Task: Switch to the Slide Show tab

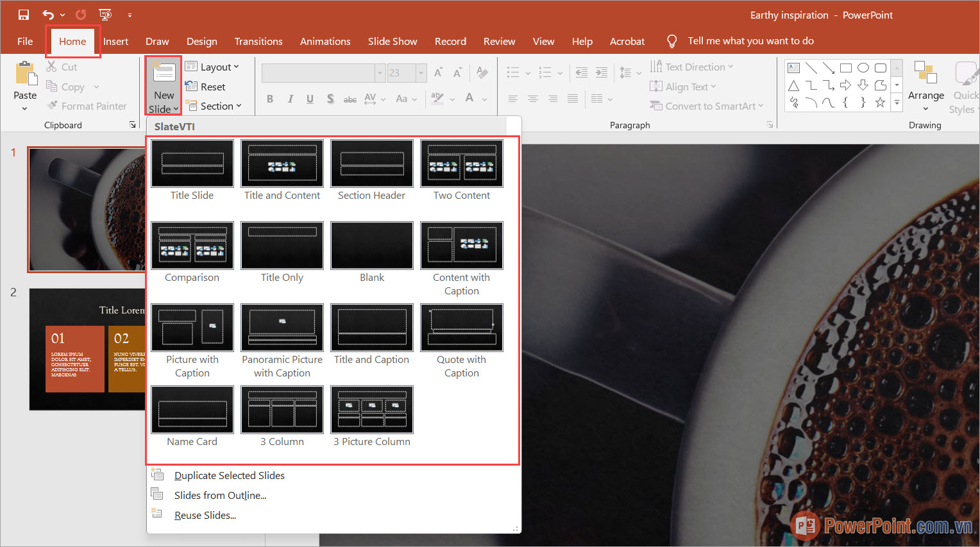Action: 393,41
